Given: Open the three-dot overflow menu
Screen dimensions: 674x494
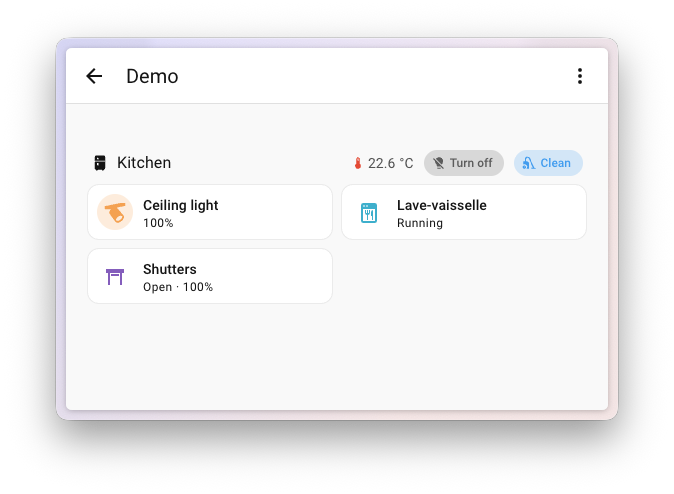Looking at the screenshot, I should [x=579, y=76].
